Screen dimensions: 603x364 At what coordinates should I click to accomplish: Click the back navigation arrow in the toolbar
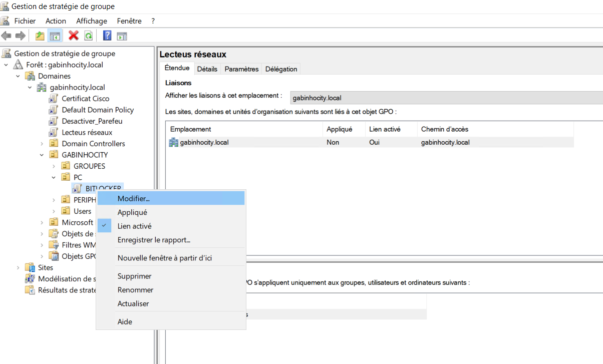click(x=7, y=36)
